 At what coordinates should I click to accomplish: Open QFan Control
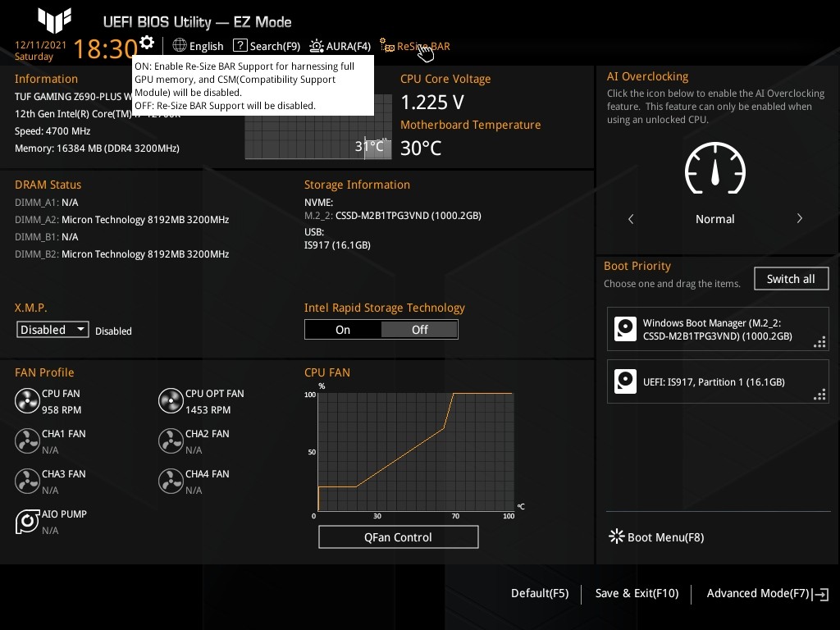pyautogui.click(x=398, y=536)
